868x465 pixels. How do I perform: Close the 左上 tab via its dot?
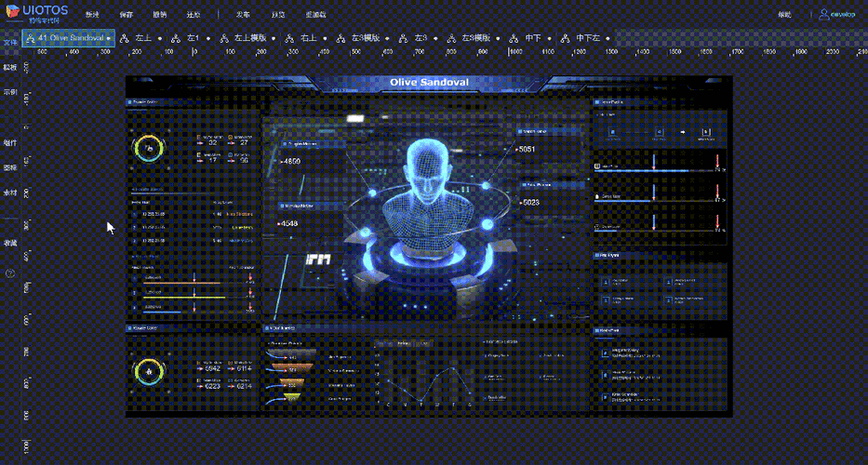pyautogui.click(x=160, y=39)
